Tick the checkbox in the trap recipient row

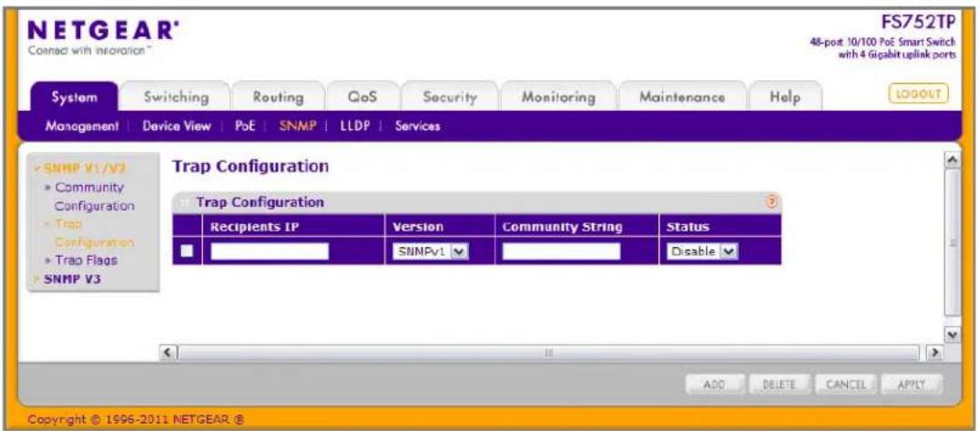tap(187, 251)
